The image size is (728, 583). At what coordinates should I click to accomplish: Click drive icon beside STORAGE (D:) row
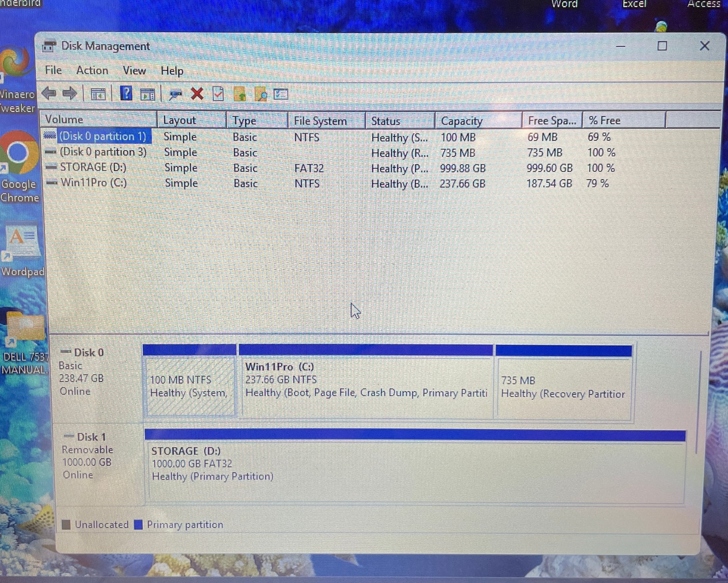click(52, 167)
